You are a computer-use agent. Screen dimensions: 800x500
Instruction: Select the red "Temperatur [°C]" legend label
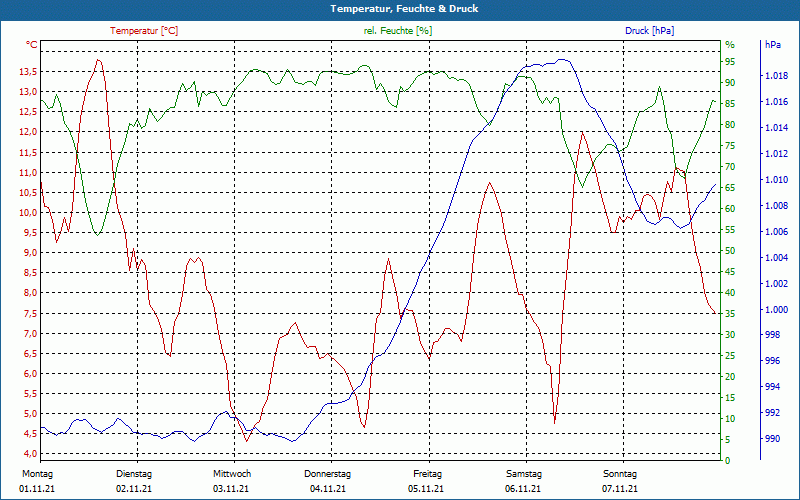[144, 31]
